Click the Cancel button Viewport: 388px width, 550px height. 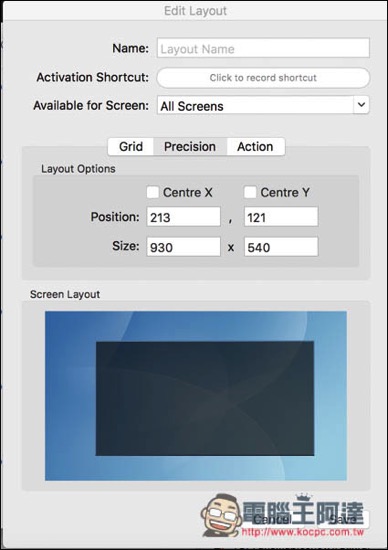point(272,519)
